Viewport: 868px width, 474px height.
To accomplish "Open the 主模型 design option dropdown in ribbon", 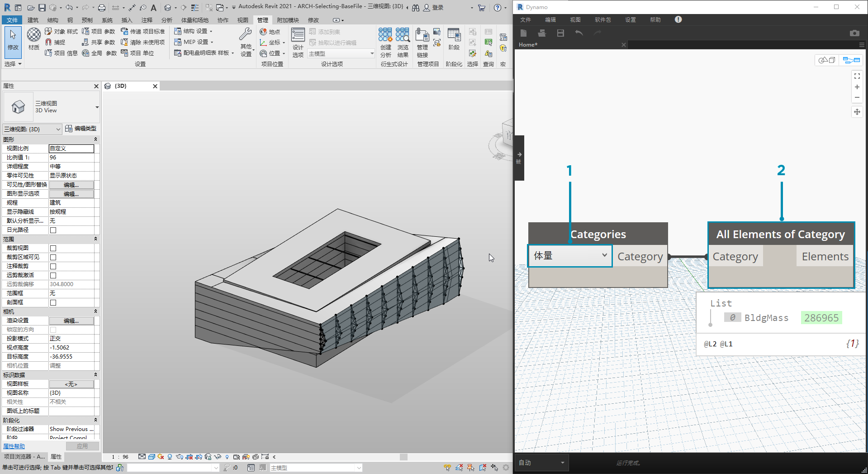I will 341,53.
